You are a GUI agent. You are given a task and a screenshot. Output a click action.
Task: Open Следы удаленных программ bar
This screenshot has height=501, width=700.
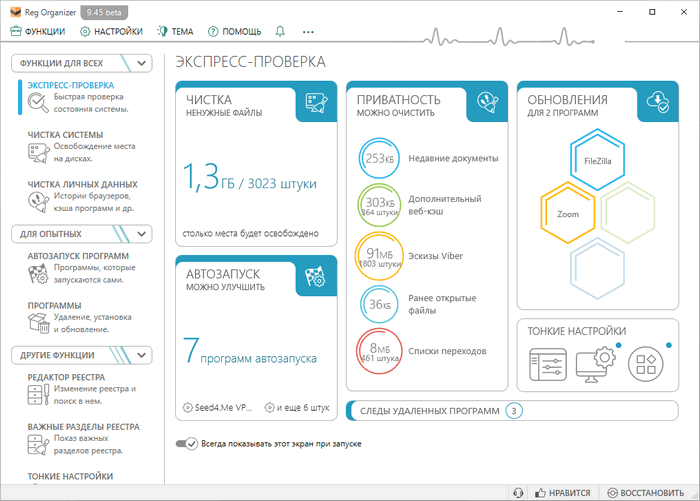coord(512,411)
